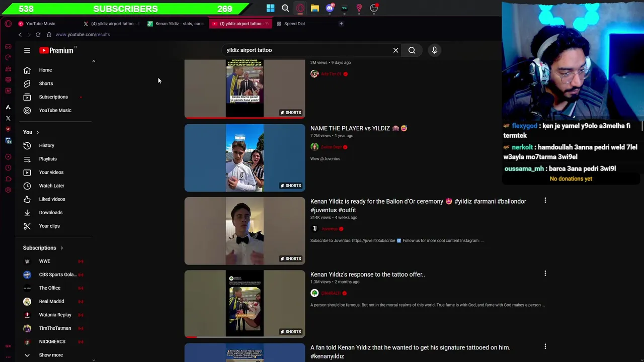Go back with the browser back arrow
The width and height of the screenshot is (644, 362).
[x=20, y=35]
